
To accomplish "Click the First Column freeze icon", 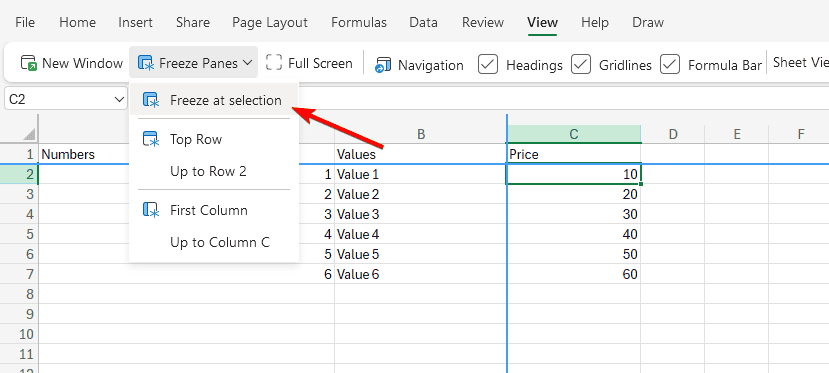I will pos(151,210).
